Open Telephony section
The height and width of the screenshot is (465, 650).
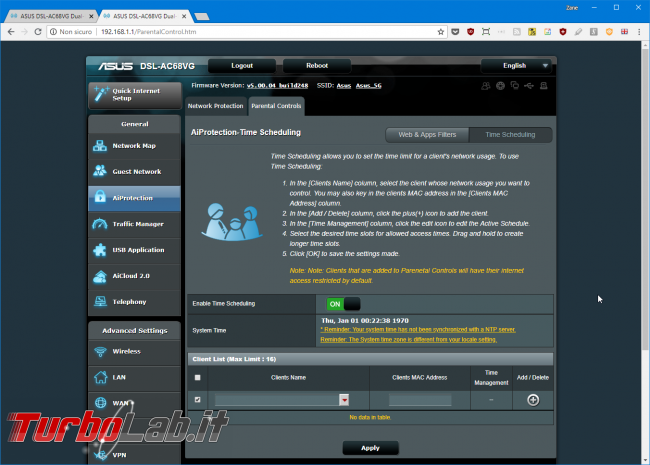point(135,302)
